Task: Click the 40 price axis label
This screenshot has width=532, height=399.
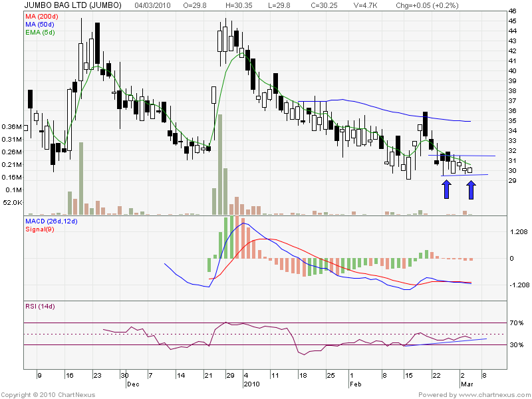Action: (512, 71)
